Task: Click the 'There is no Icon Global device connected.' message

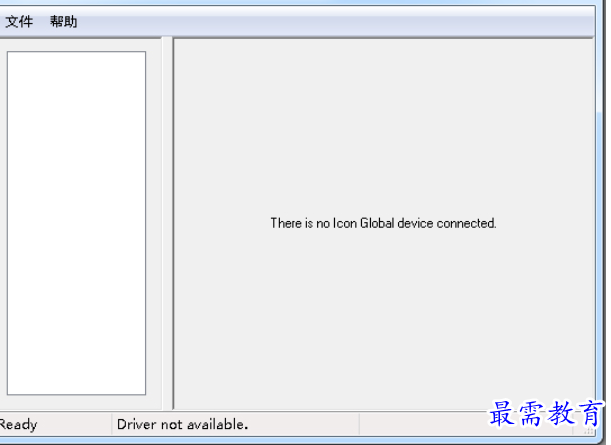Action: 383,223
